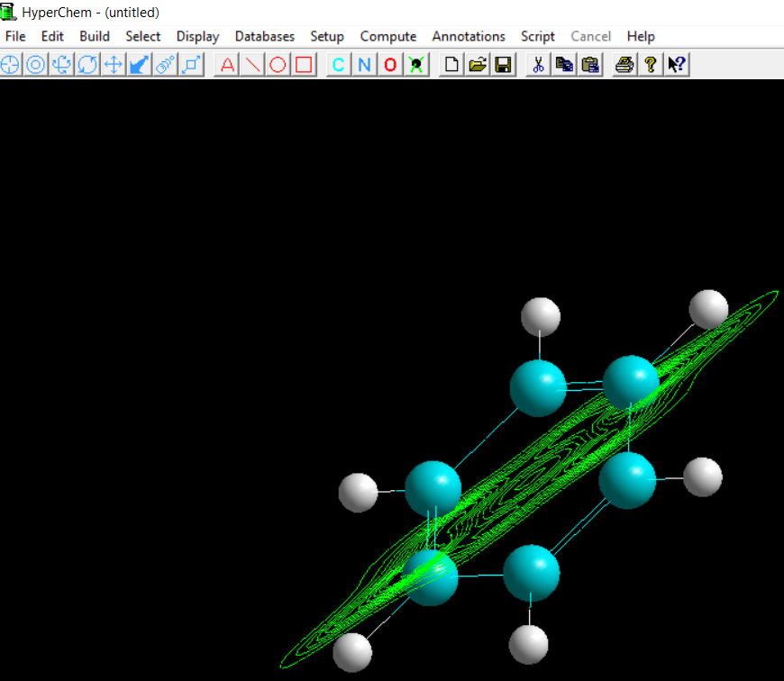
Task: Print the workspace with the printer icon
Action: coord(625,65)
